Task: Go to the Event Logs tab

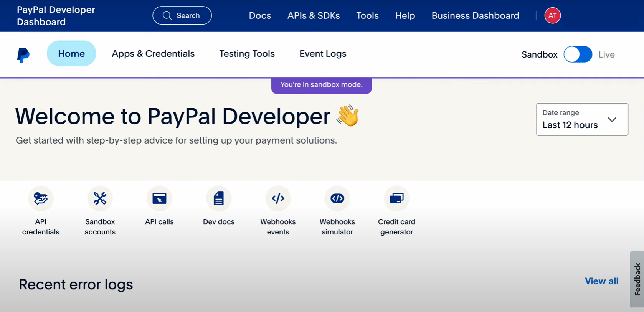Action: pyautogui.click(x=323, y=54)
